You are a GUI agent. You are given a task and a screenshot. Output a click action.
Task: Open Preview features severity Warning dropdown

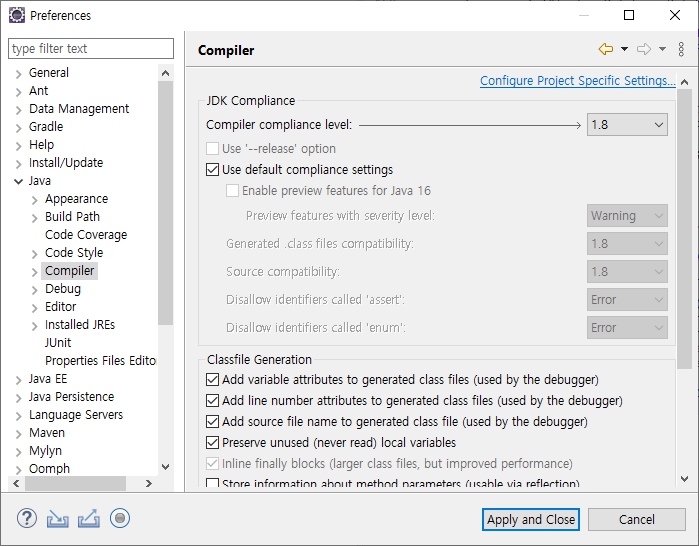click(x=627, y=216)
